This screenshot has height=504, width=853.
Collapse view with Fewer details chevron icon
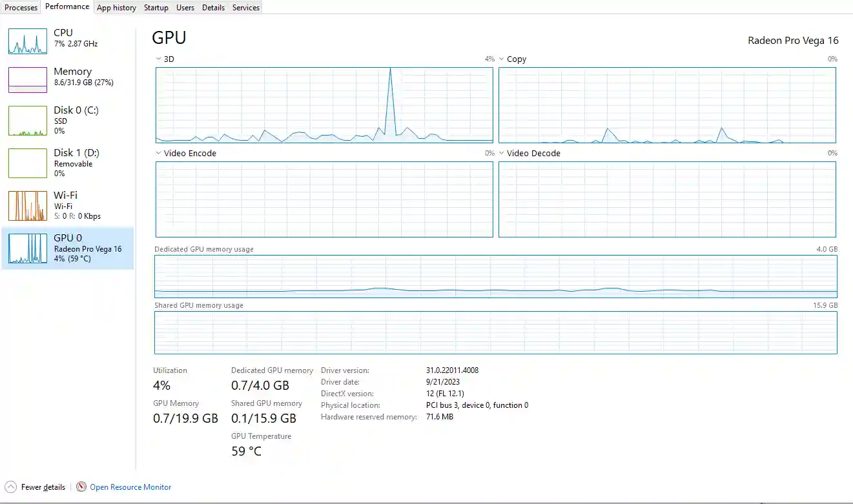coord(11,487)
